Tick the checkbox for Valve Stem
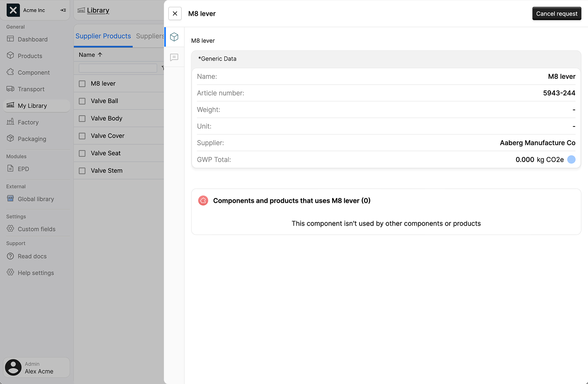Screen dimensions: 588x384 [x=81, y=170]
